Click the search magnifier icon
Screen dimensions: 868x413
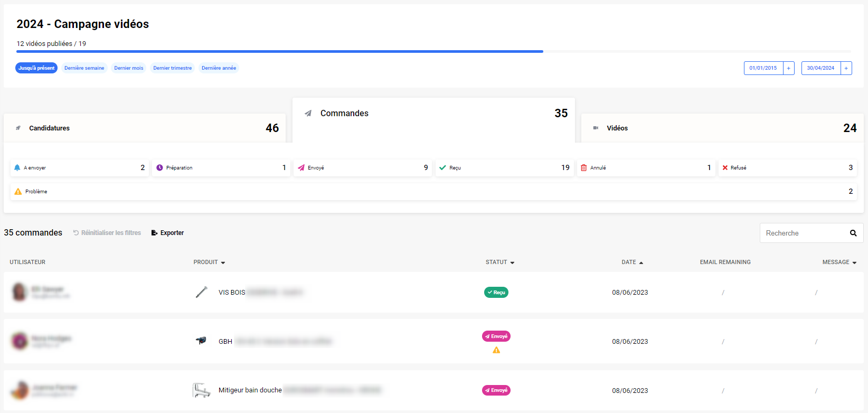click(853, 233)
